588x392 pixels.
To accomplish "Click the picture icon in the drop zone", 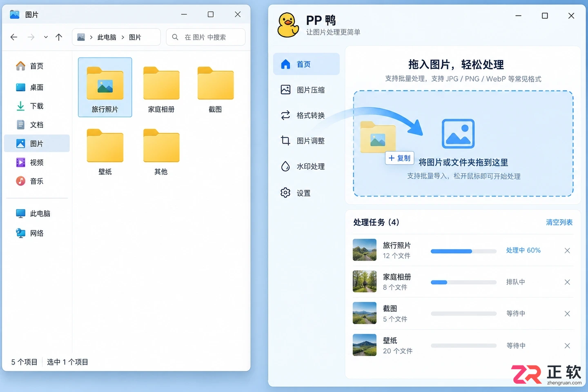I will (458, 134).
